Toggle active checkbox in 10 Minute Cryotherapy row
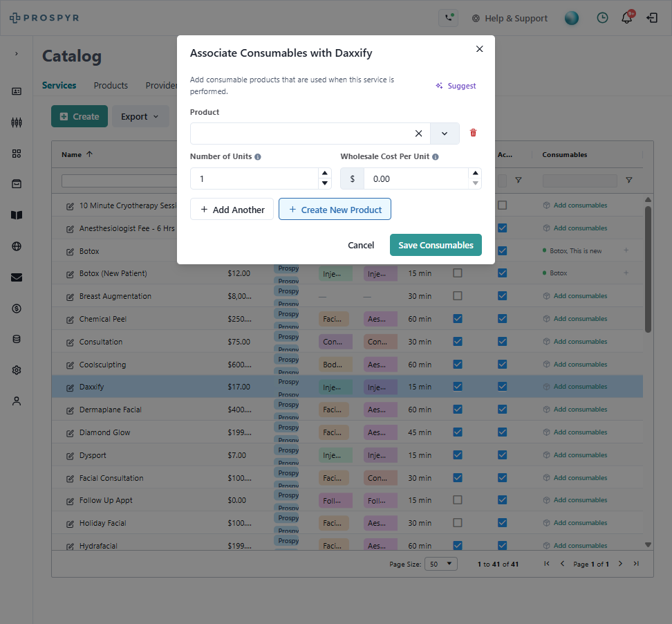This screenshot has height=624, width=672. click(503, 205)
